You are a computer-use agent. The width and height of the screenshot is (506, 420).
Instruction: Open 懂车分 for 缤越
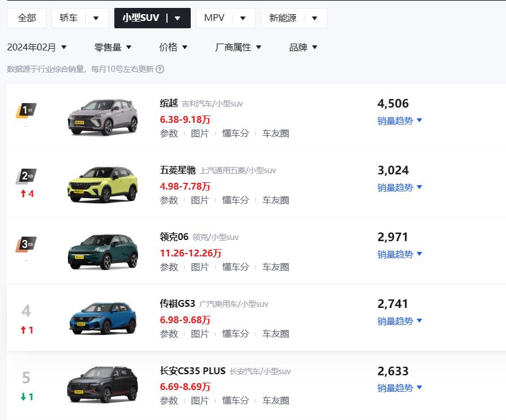point(235,134)
